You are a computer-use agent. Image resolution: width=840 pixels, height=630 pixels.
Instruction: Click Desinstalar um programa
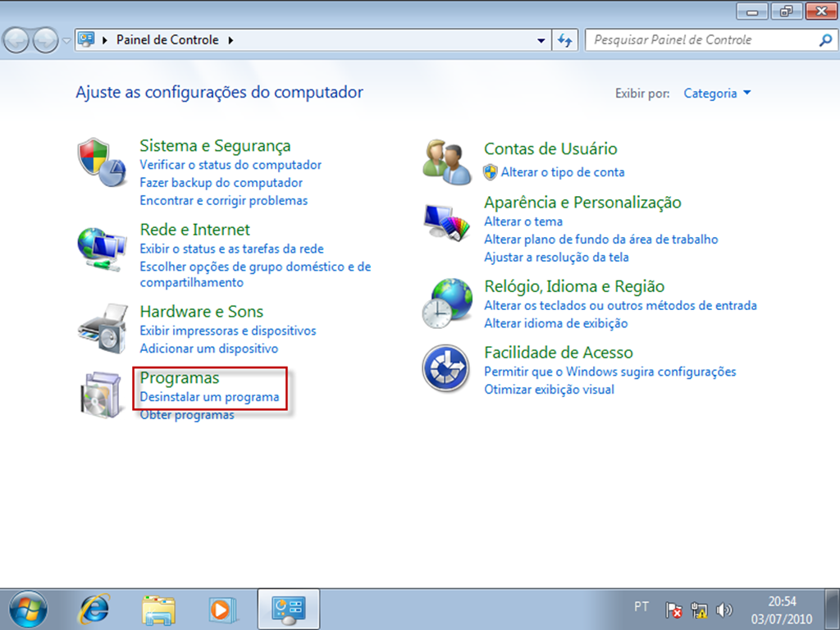[209, 397]
